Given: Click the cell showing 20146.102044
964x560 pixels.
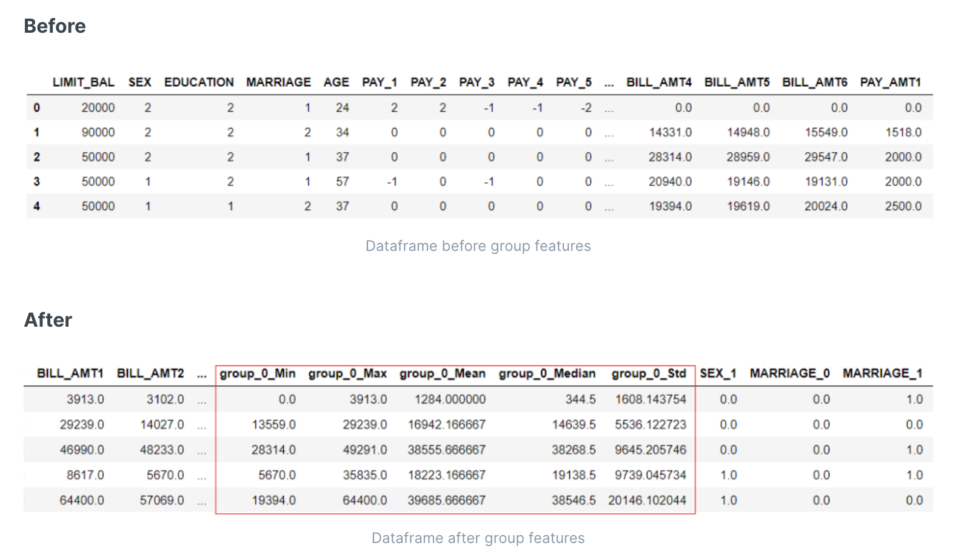Looking at the screenshot, I should [647, 501].
